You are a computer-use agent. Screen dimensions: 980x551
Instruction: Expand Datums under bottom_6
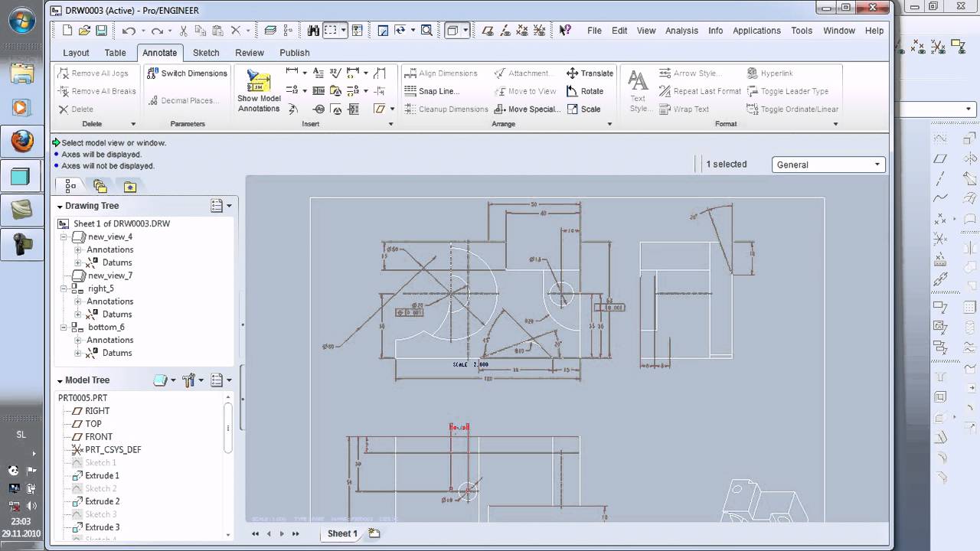click(x=78, y=353)
